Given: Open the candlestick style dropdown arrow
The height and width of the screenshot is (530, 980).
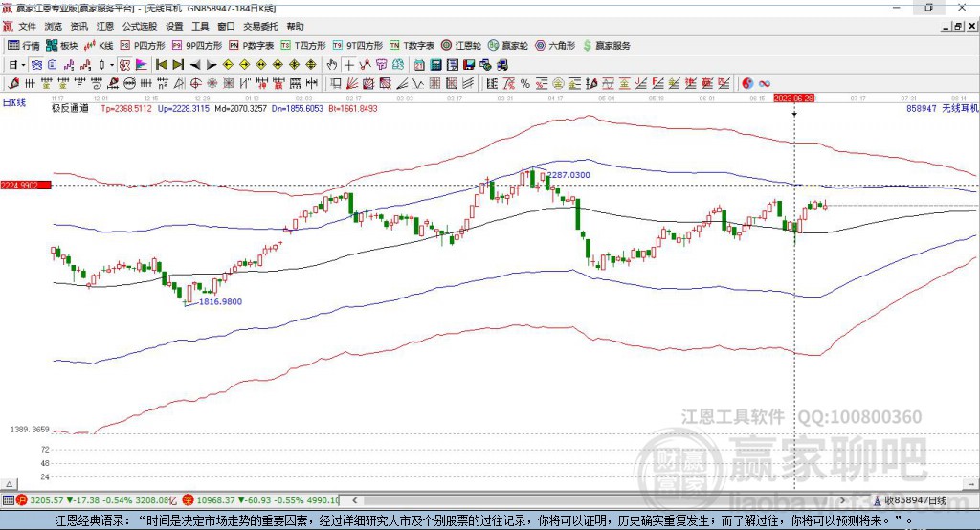Looking at the screenshot, I should coord(112,65).
